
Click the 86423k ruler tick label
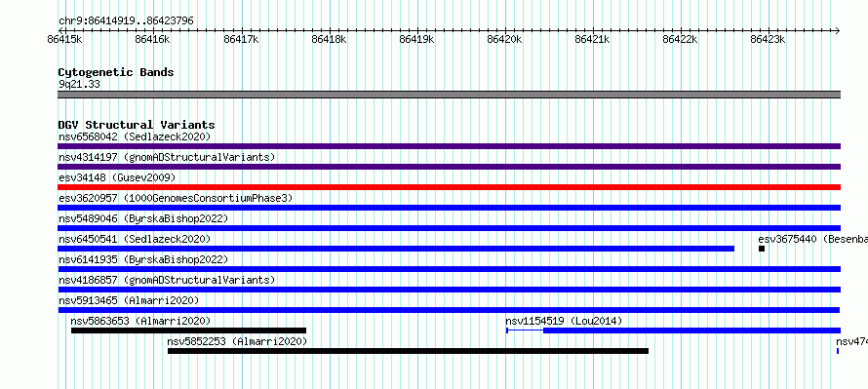tap(768, 39)
